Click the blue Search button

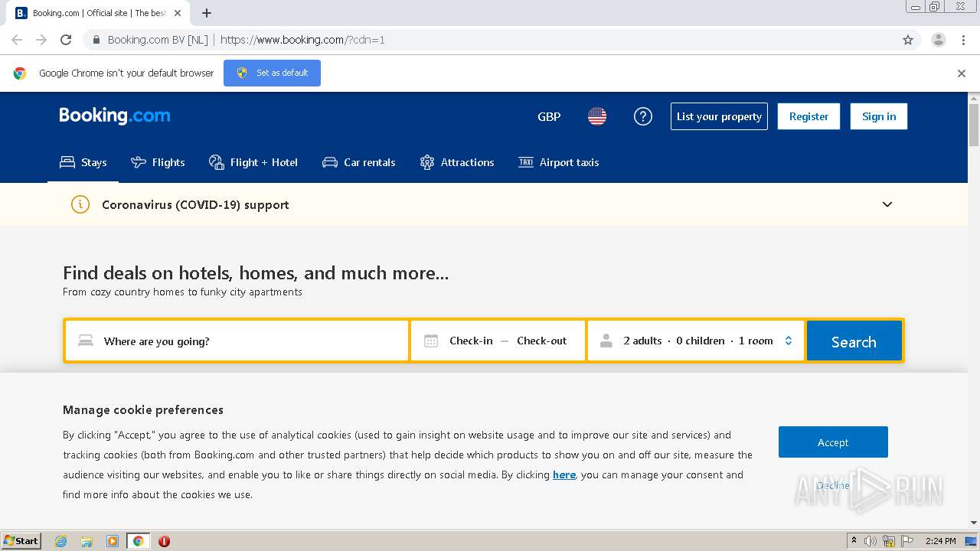(x=854, y=341)
